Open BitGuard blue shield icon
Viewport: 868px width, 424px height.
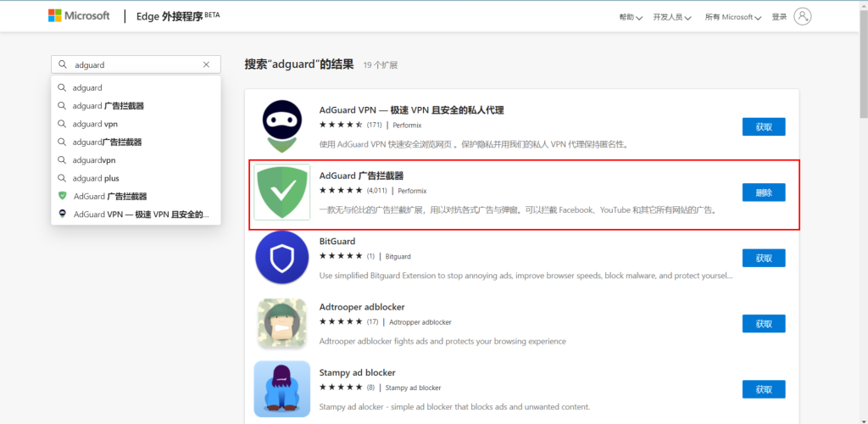tap(281, 258)
